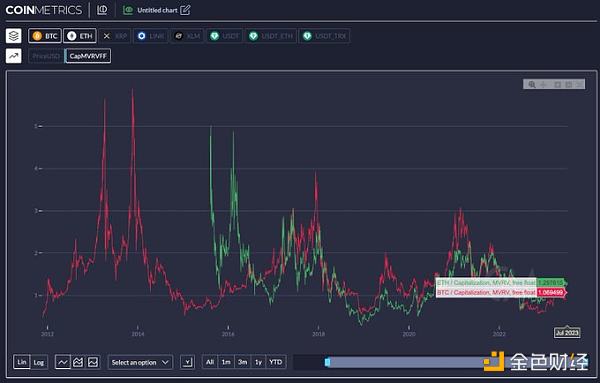This screenshot has width=600, height=383.
Task: Click the green chart icon before Untitled chart
Action: coord(128,10)
